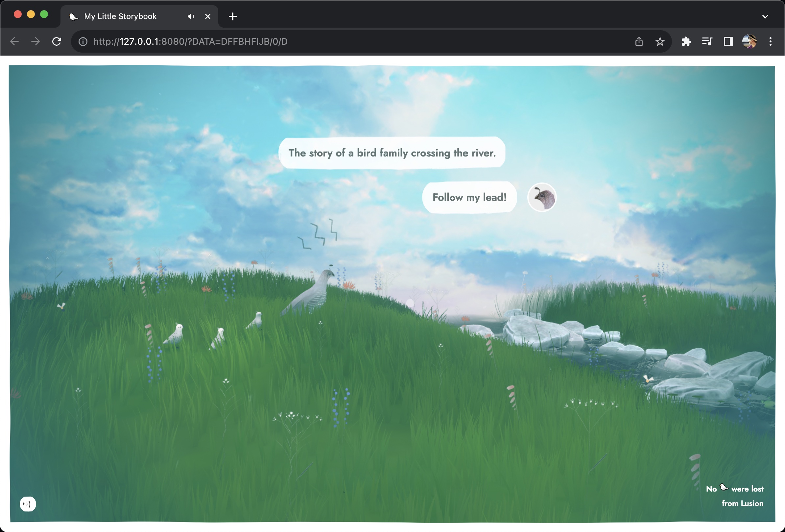Open the Chrome profile avatar
The width and height of the screenshot is (785, 532).
click(x=749, y=41)
